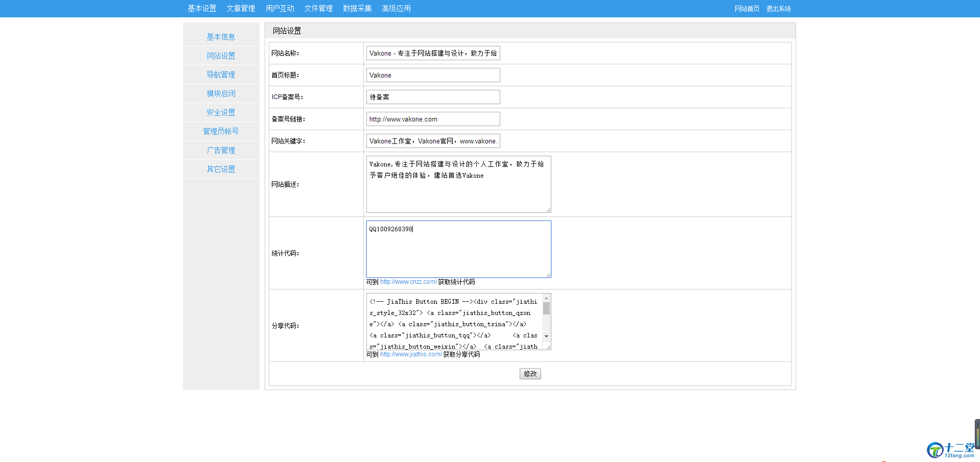
Task: Open the 数据采集 menu
Action: [357, 8]
